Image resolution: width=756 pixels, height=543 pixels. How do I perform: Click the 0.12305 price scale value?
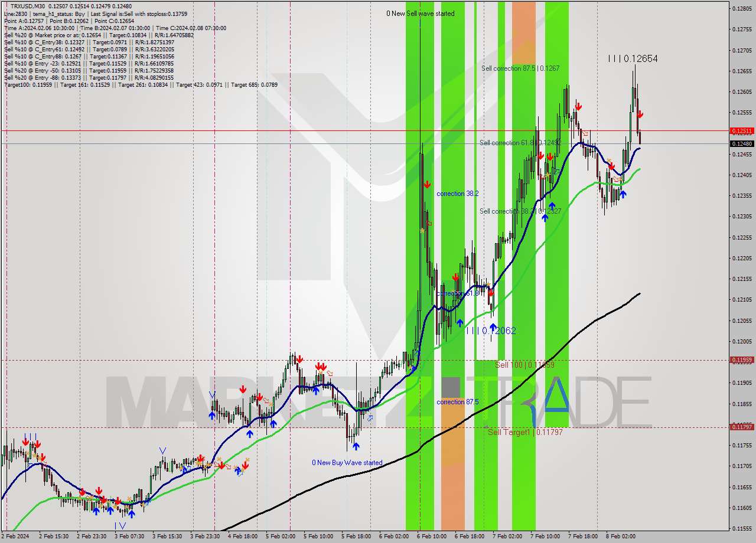pyautogui.click(x=742, y=216)
